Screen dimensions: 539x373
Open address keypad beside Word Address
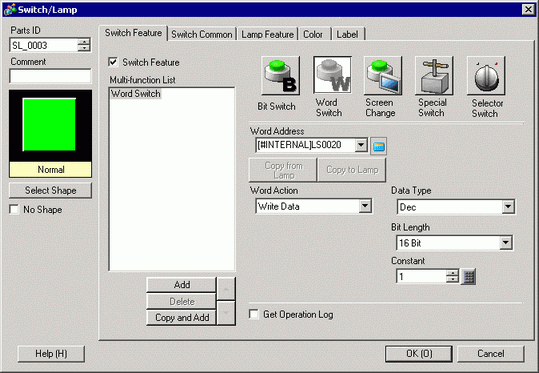point(378,146)
